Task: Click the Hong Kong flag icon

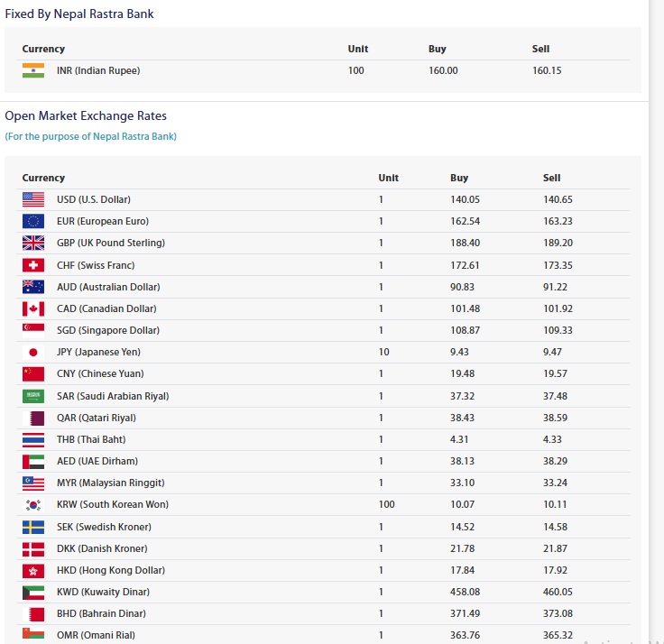Action: 33,570
